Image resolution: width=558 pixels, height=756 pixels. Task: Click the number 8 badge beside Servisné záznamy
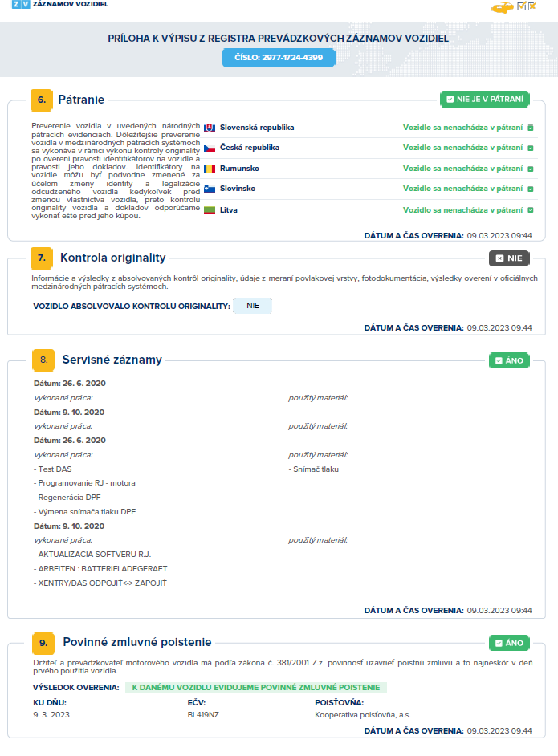[x=43, y=360]
